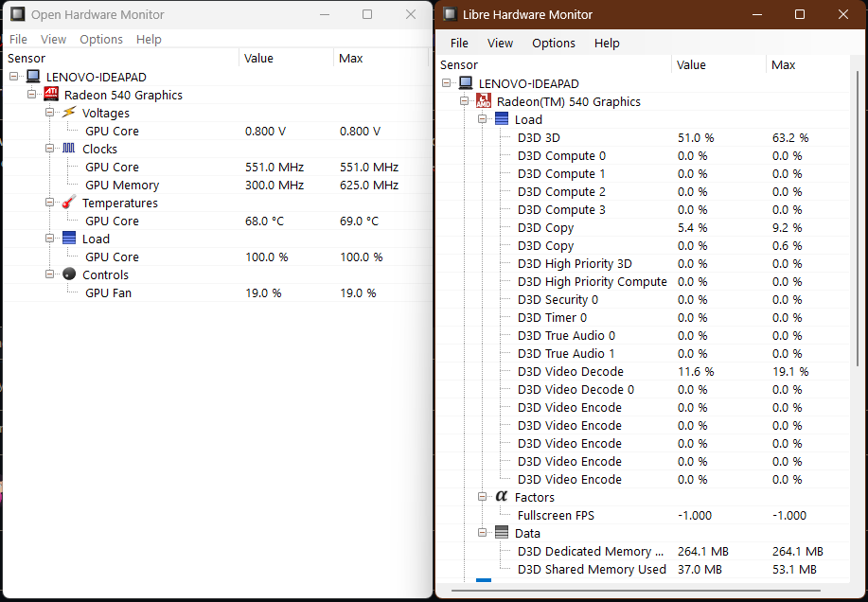The height and width of the screenshot is (602, 868).
Task: Click the horizontal scrollbar in Libre Hardware Monitor
Action: [484, 581]
